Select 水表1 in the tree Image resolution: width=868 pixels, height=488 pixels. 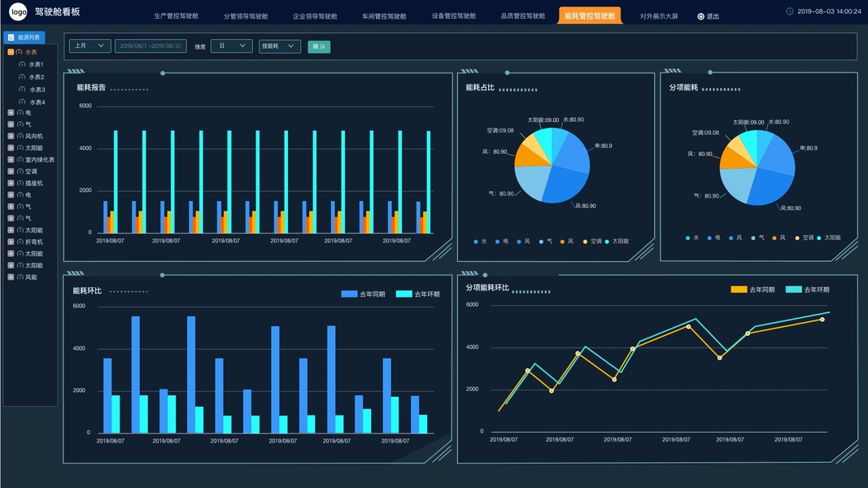click(36, 64)
